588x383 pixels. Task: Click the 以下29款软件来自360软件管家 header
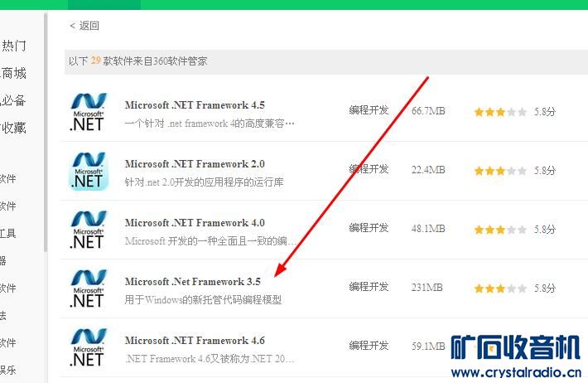pos(137,61)
